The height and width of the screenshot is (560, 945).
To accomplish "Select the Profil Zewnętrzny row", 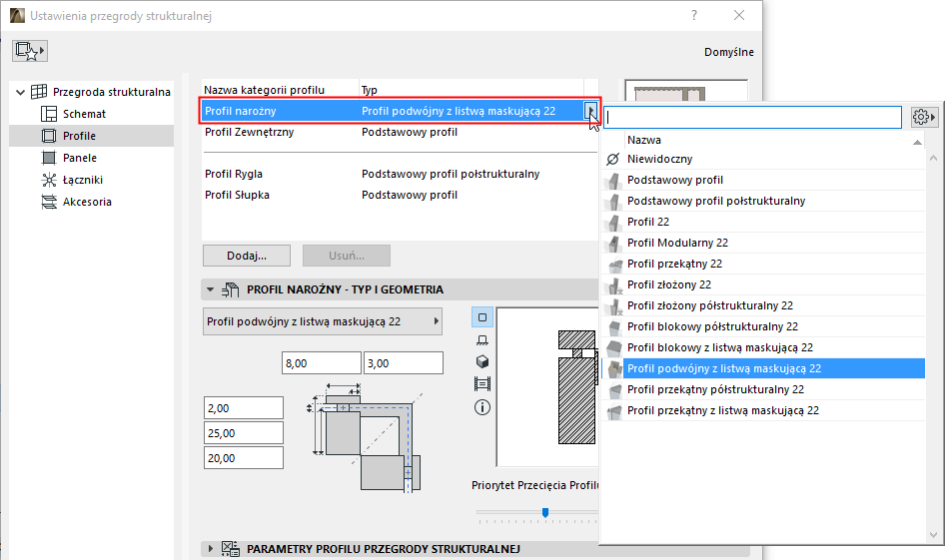I will 400,132.
